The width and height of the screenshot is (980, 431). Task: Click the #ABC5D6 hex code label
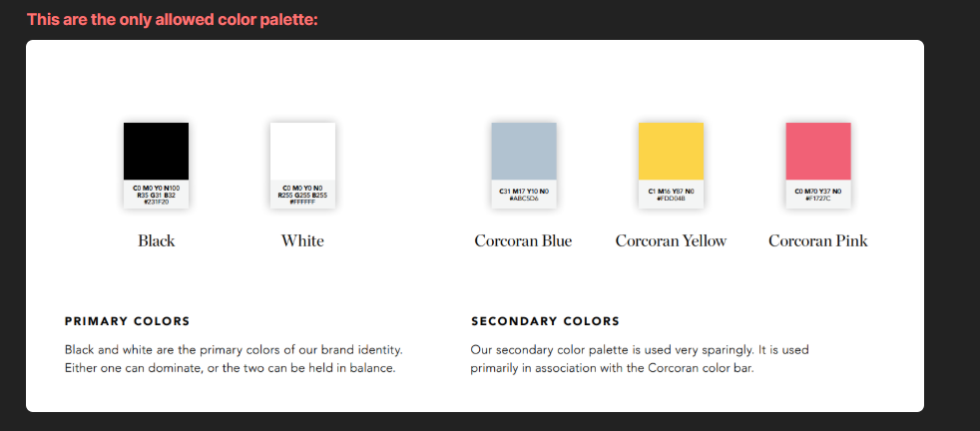pyautogui.click(x=524, y=199)
